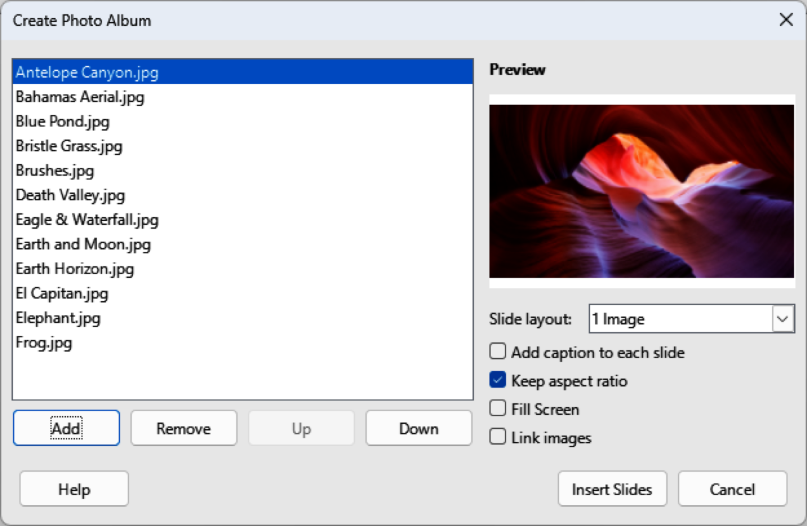Cancel the photo album dialog
Image resolution: width=807 pixels, height=526 pixels.
coord(732,489)
